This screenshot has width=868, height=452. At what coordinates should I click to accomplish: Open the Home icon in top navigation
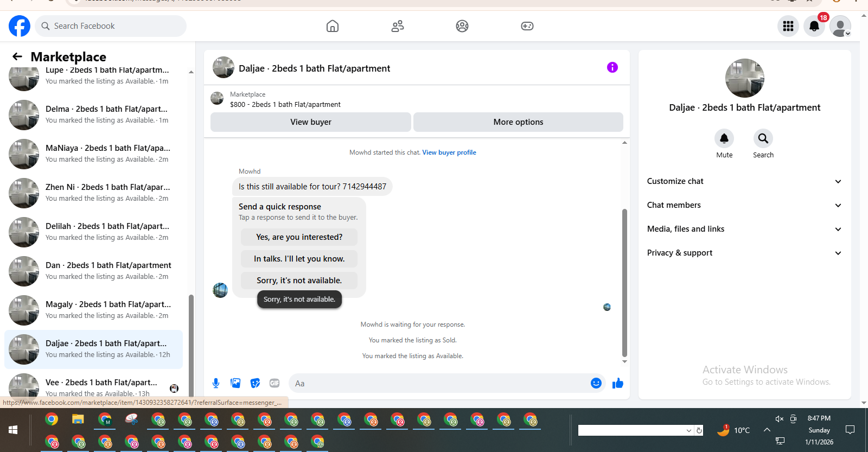point(333,26)
